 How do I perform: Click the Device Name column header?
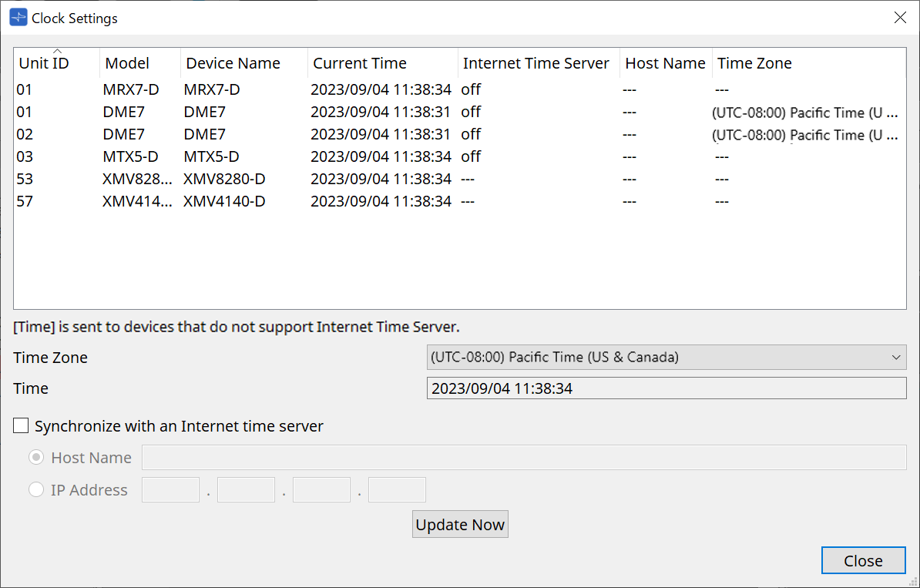[233, 63]
